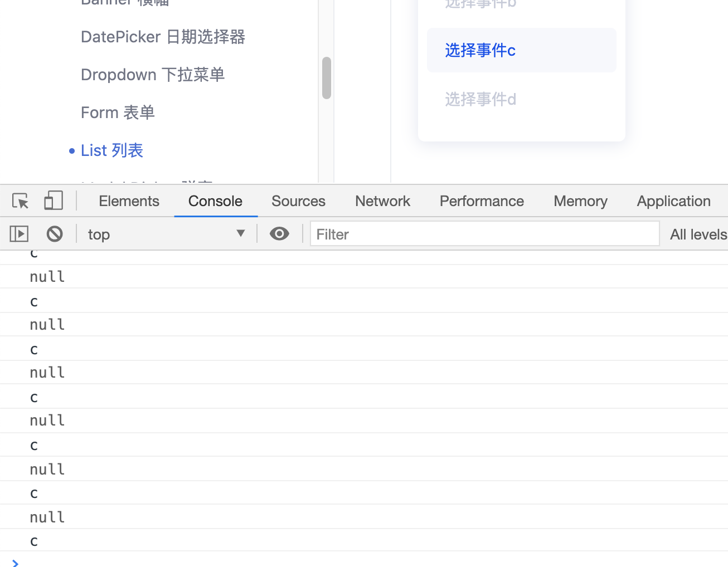Create a live expression with the eye icon
This screenshot has height=567, width=728.
click(279, 233)
